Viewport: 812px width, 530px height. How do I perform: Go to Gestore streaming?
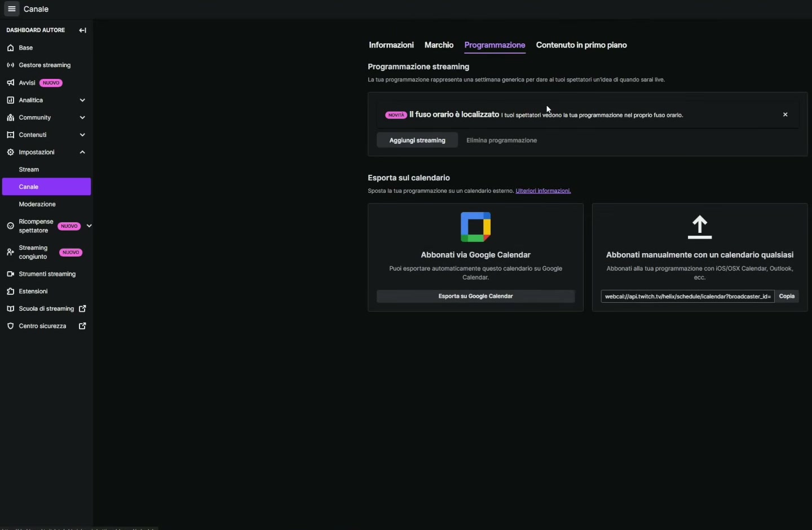pos(46,65)
